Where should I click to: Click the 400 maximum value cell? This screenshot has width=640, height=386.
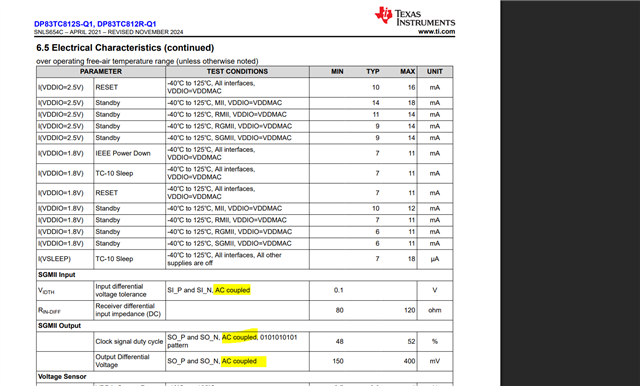pyautogui.click(x=409, y=361)
